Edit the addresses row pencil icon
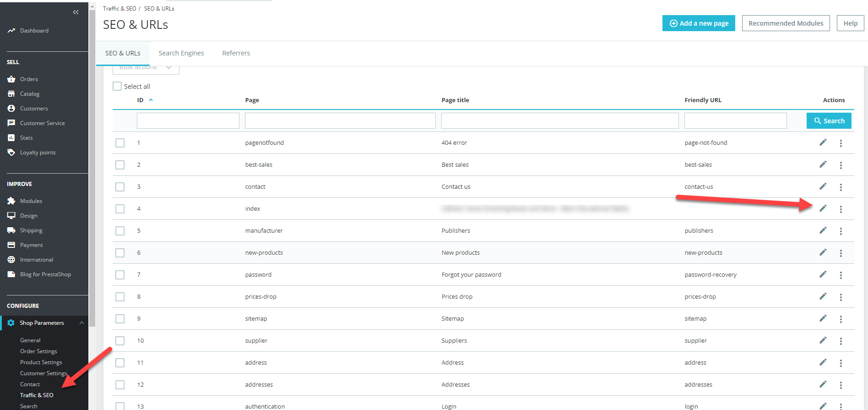Image resolution: width=868 pixels, height=410 pixels. (823, 384)
